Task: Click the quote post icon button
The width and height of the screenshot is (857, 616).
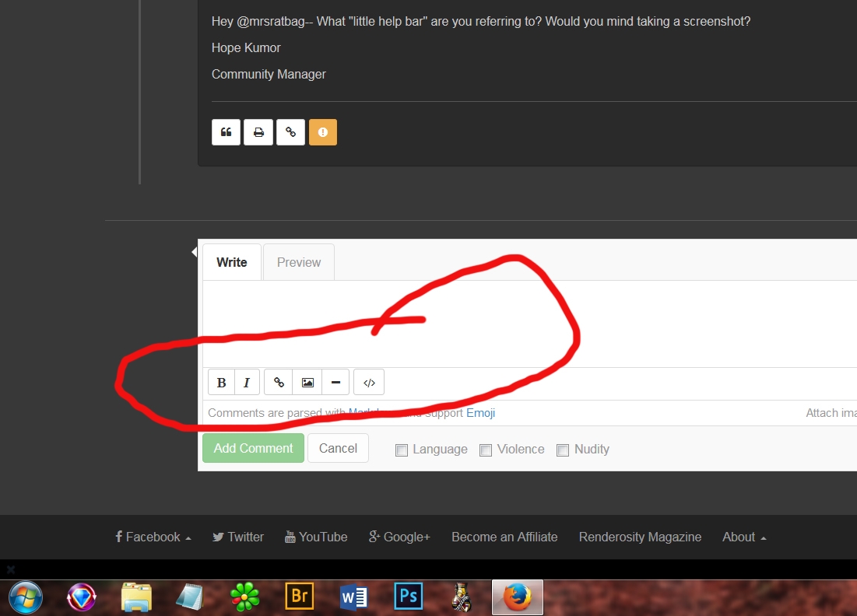Action: coord(226,132)
